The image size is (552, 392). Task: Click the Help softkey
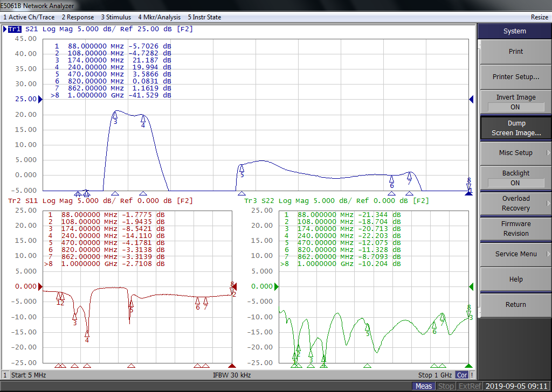(x=515, y=279)
